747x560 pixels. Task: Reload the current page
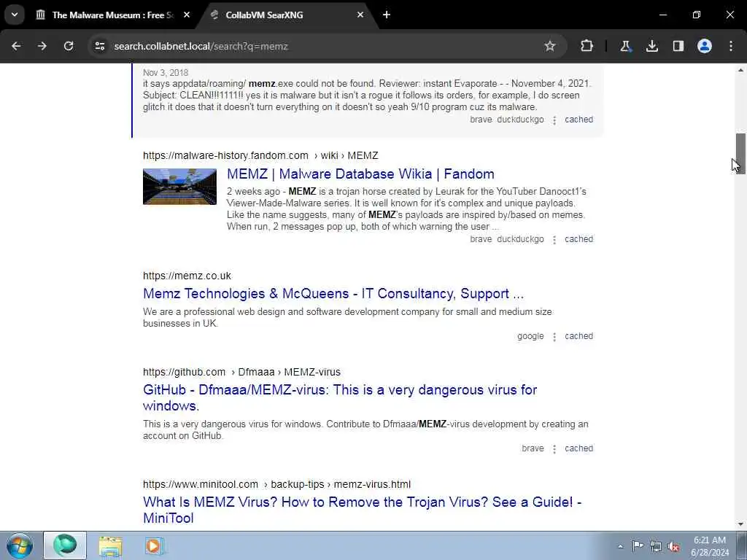69,46
